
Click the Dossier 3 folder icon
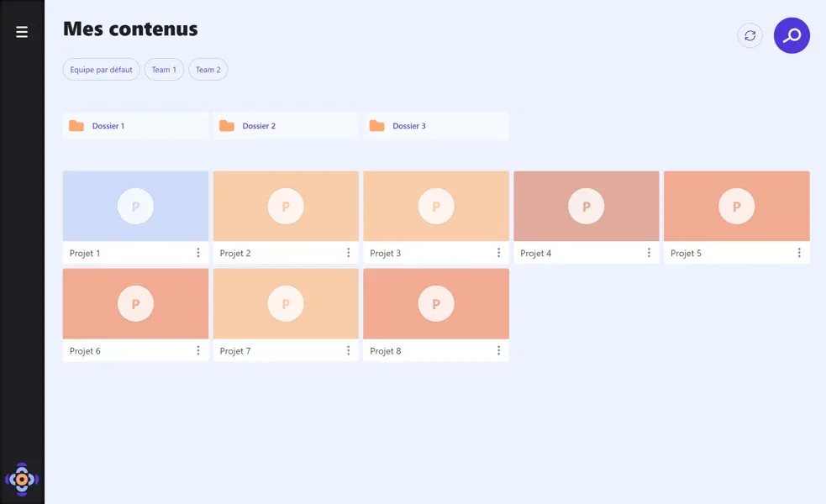[377, 126]
